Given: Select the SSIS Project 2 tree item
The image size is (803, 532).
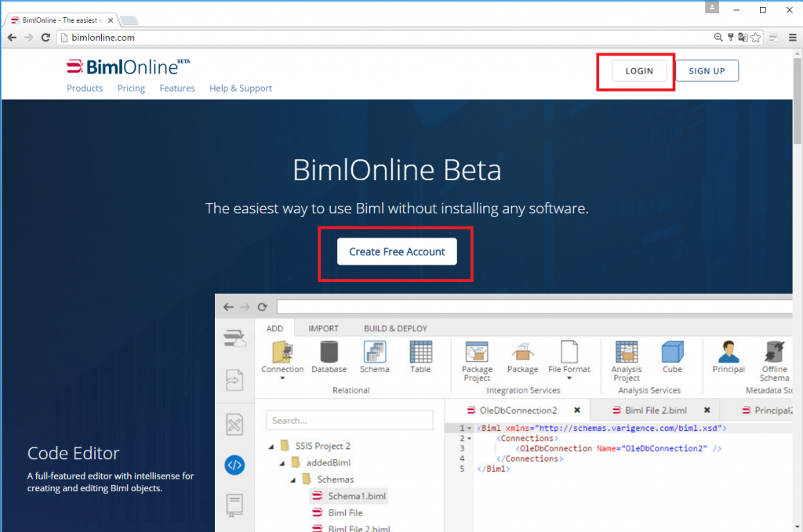Looking at the screenshot, I should 315,446.
